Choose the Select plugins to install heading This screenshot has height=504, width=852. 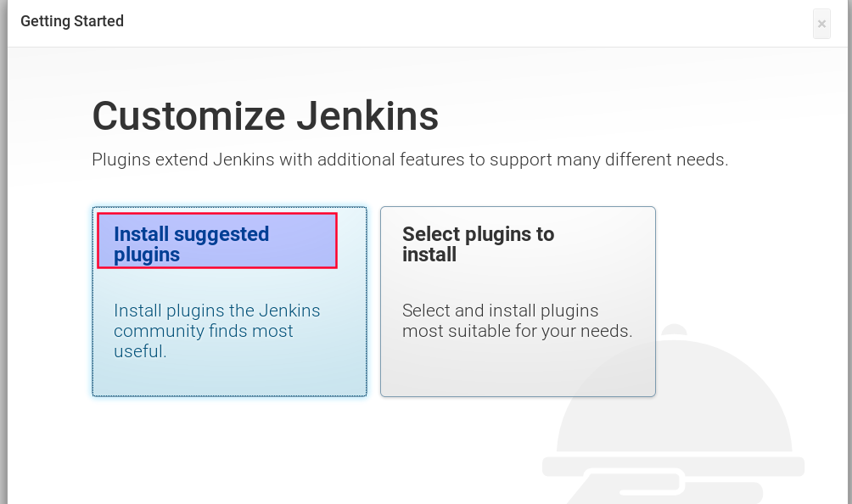478,244
